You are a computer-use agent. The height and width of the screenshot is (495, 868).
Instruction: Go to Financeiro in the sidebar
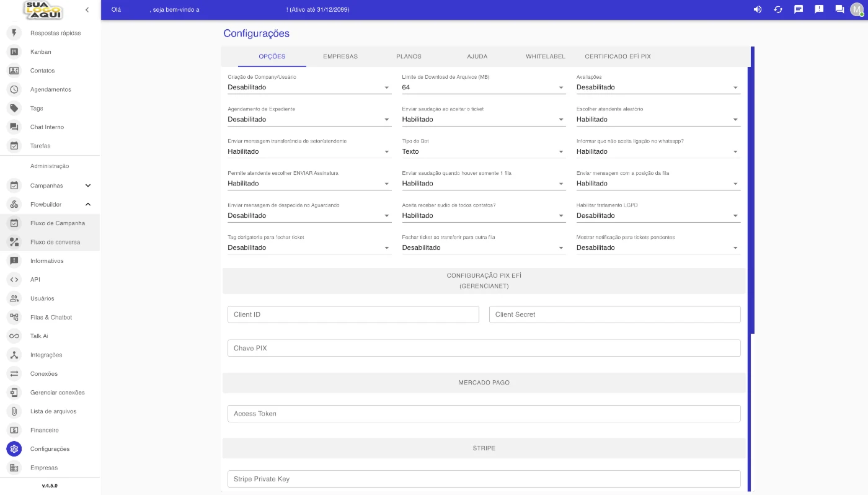click(x=44, y=430)
